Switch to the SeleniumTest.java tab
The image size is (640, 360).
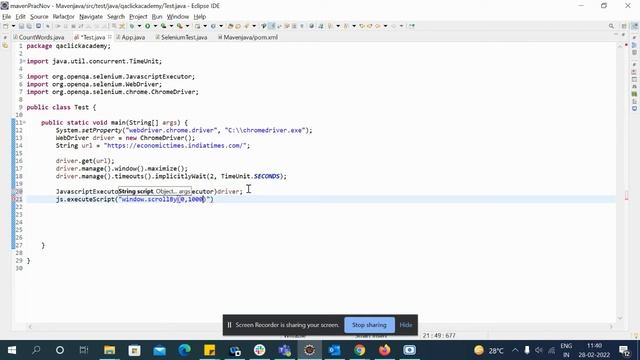(x=181, y=37)
